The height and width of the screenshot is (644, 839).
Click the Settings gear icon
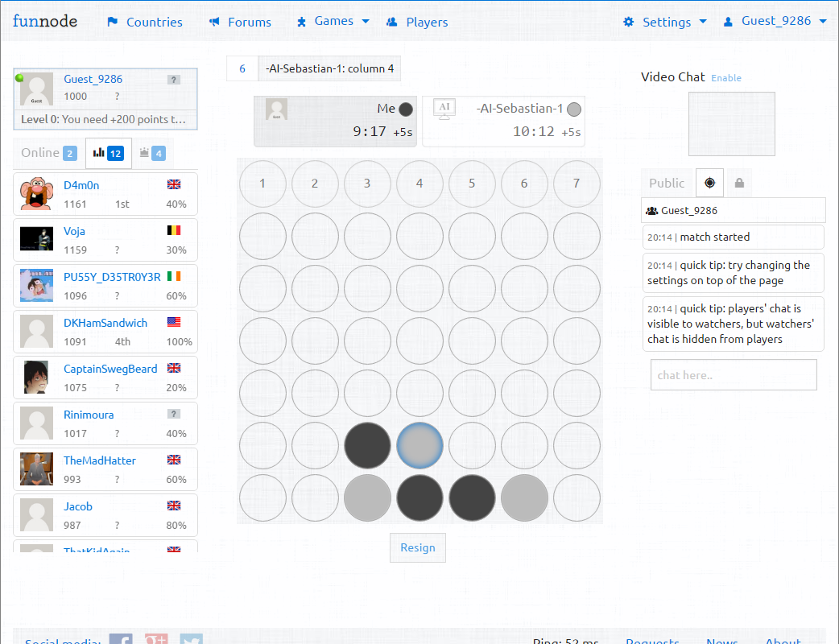629,22
